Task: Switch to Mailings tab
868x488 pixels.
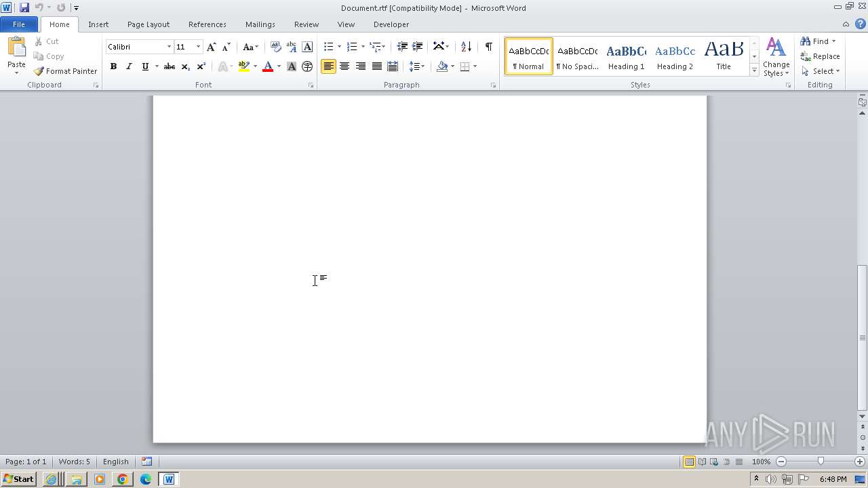Action: [x=260, y=24]
